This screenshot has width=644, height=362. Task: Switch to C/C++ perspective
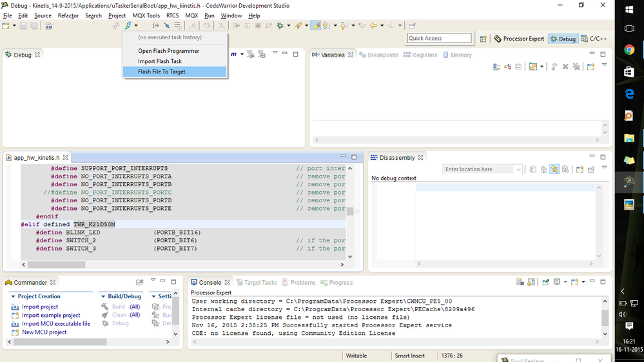(x=594, y=39)
